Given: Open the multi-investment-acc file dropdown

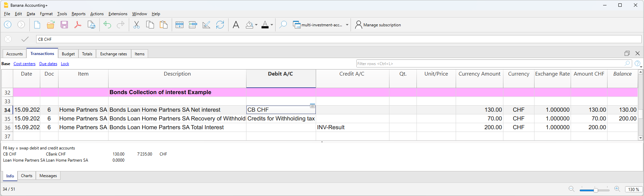Looking at the screenshot, I should (x=347, y=25).
